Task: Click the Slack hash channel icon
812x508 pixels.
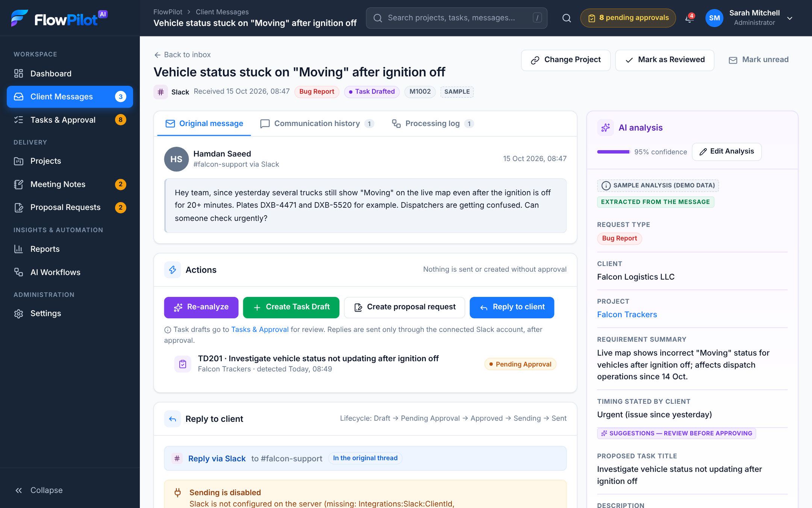Action: pos(161,92)
